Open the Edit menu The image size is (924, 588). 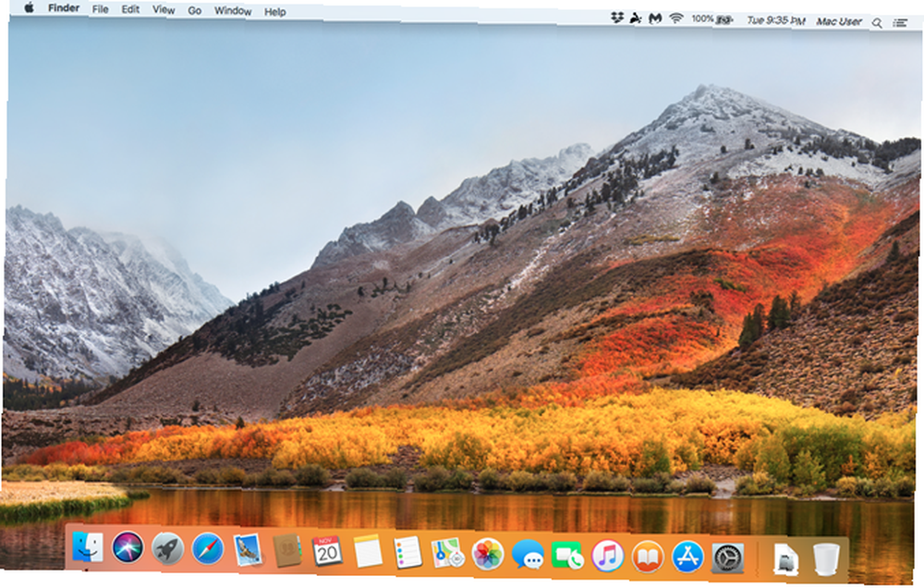(130, 9)
